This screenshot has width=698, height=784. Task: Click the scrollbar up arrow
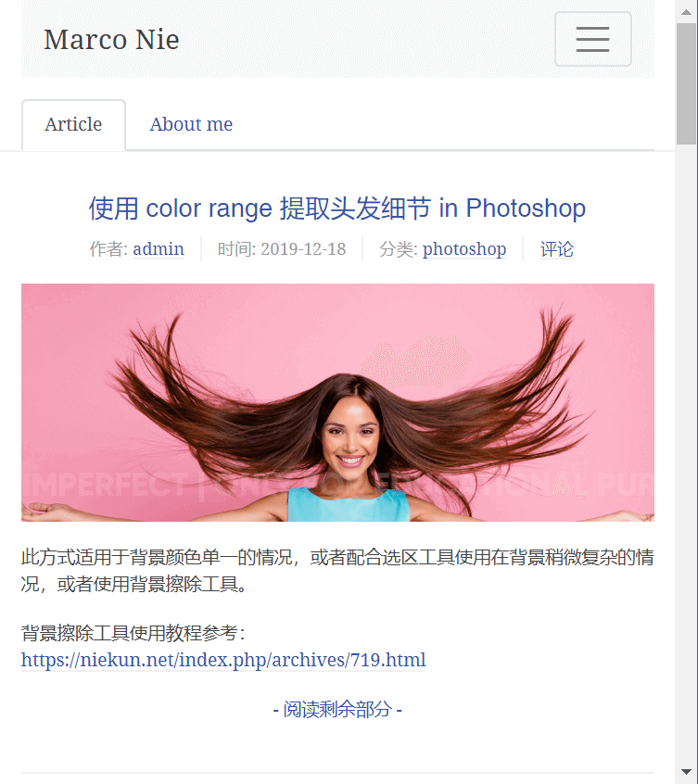(x=687, y=12)
